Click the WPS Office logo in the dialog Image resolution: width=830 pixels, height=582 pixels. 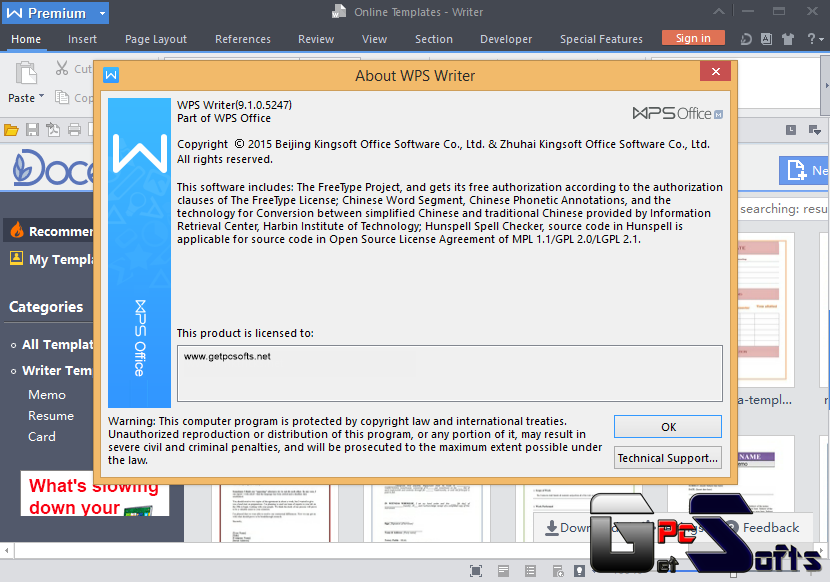tap(678, 113)
